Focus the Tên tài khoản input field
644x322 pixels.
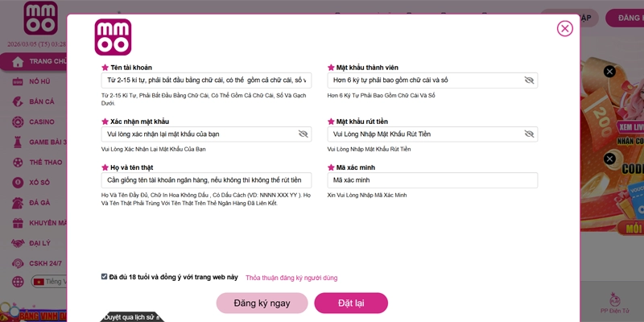pos(206,80)
